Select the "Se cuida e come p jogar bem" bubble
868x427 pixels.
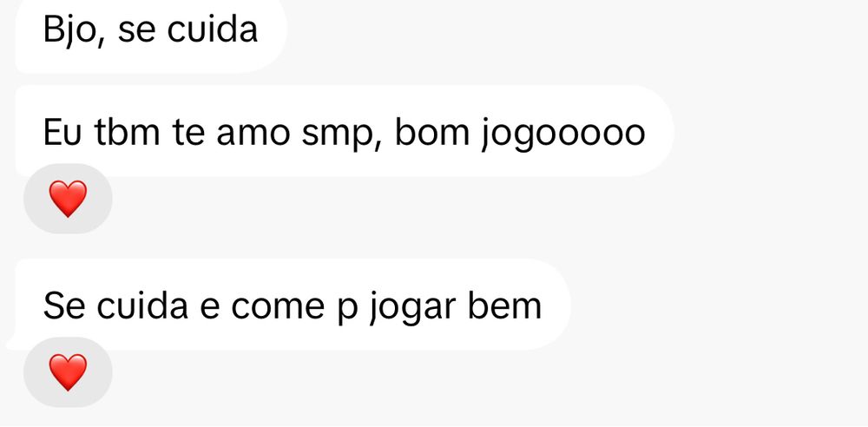pyautogui.click(x=293, y=305)
